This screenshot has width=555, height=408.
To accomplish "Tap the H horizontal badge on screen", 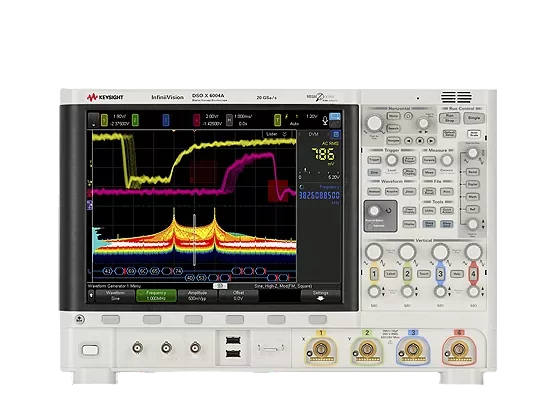I will point(229,120).
